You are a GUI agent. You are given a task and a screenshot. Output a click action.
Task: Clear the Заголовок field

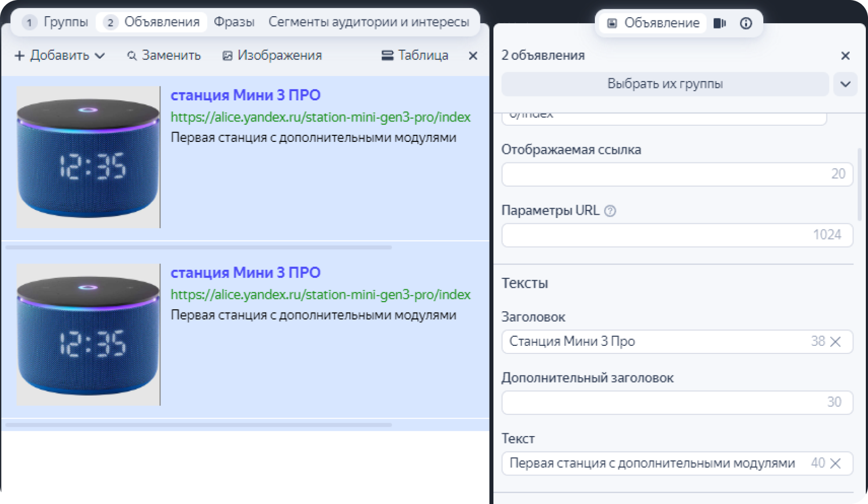pyautogui.click(x=836, y=342)
